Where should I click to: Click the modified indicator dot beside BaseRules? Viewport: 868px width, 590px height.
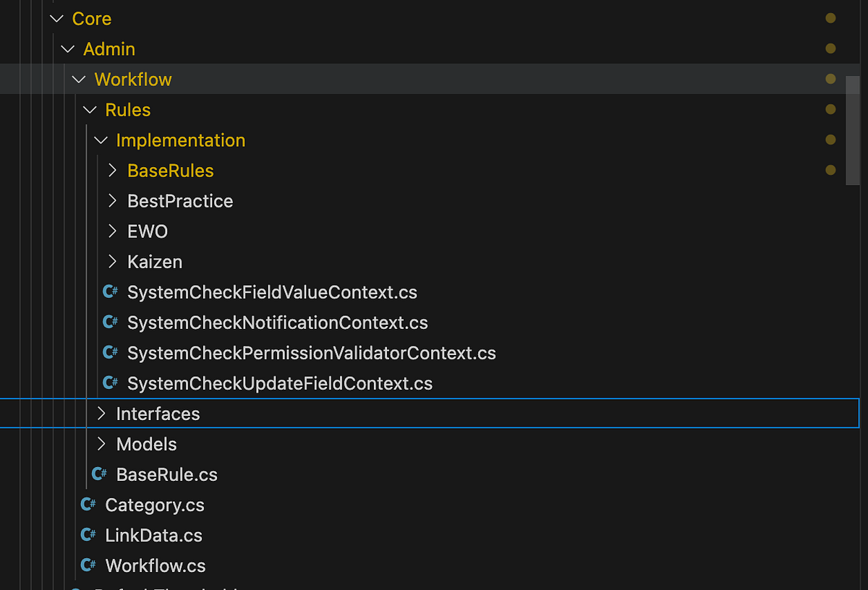(x=830, y=170)
